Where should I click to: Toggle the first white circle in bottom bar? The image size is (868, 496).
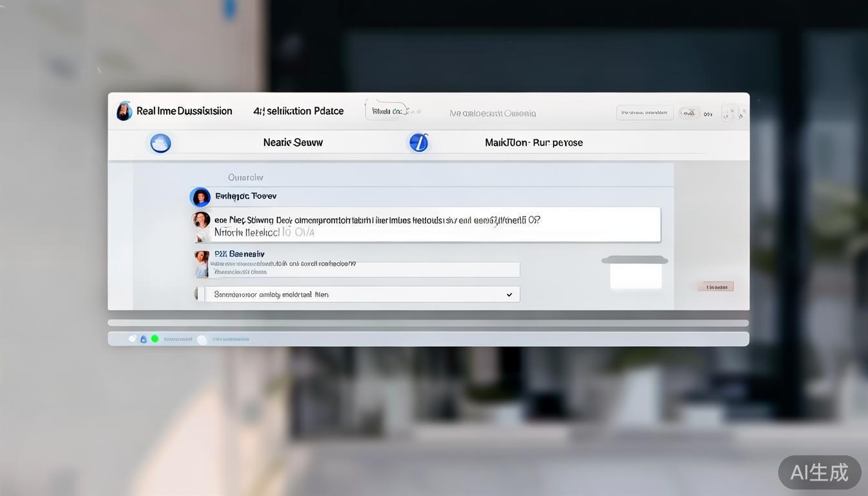(x=132, y=338)
